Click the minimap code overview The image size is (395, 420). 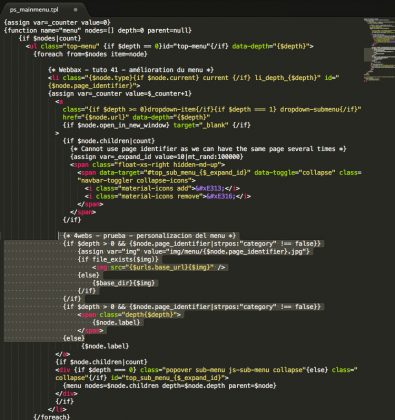[379, 50]
